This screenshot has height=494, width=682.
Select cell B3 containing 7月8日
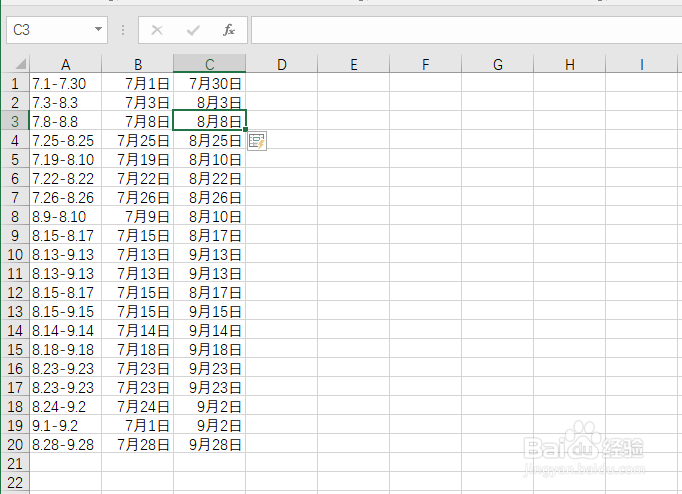point(137,121)
